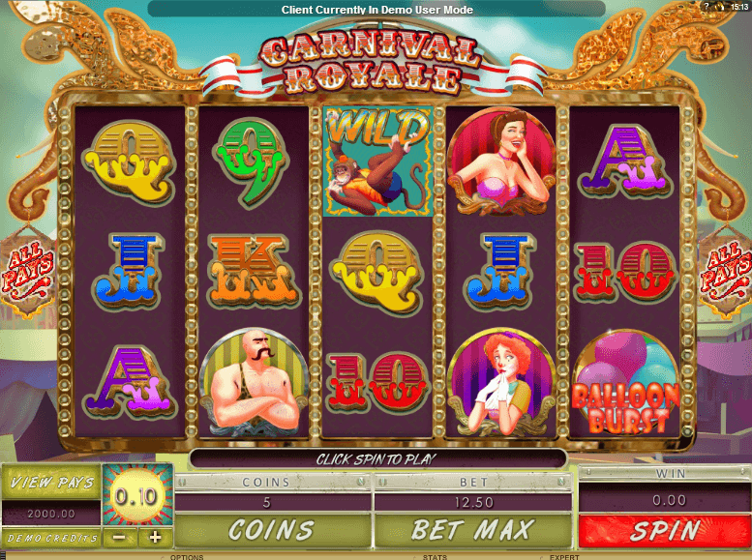Viewport: 752px width, 560px height.
Task: Open the VIEW PAYS paytable
Action: pos(51,482)
